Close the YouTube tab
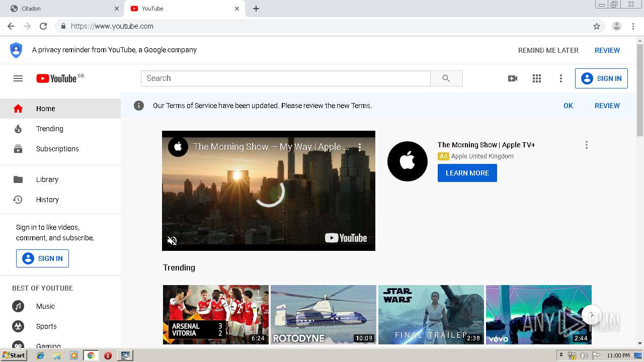 (x=237, y=9)
